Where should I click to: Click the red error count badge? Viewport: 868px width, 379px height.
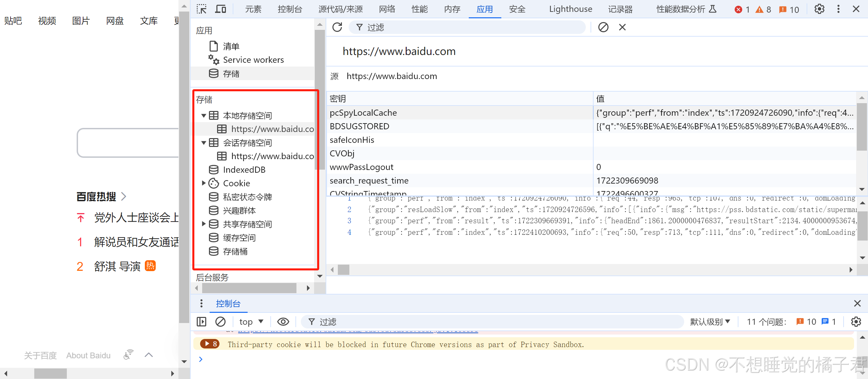click(742, 10)
